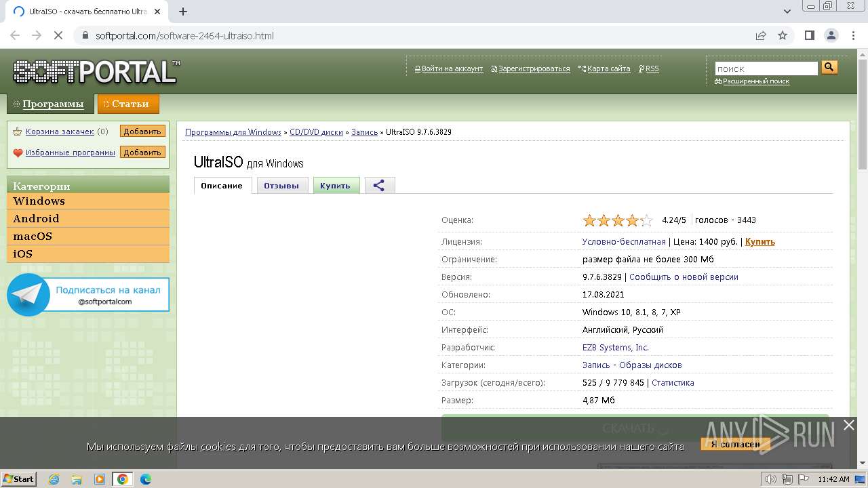Select macOS category
The height and width of the screenshot is (488, 868).
point(88,237)
